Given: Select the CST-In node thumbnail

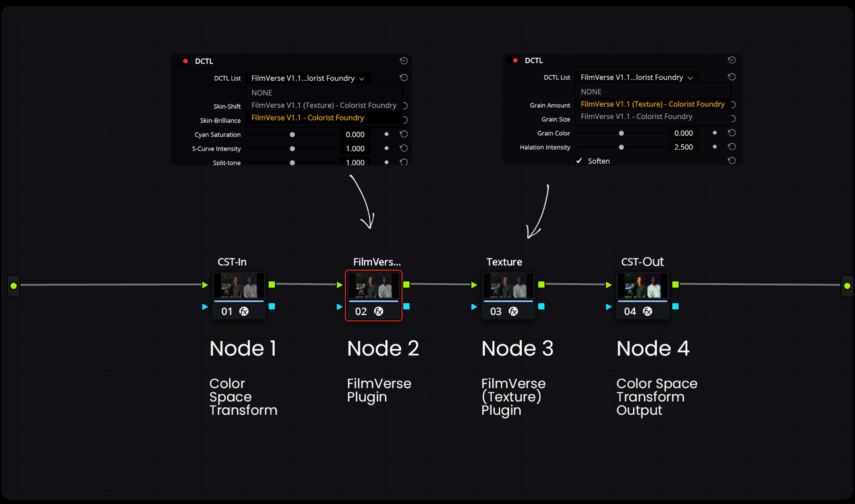Looking at the screenshot, I should point(239,285).
